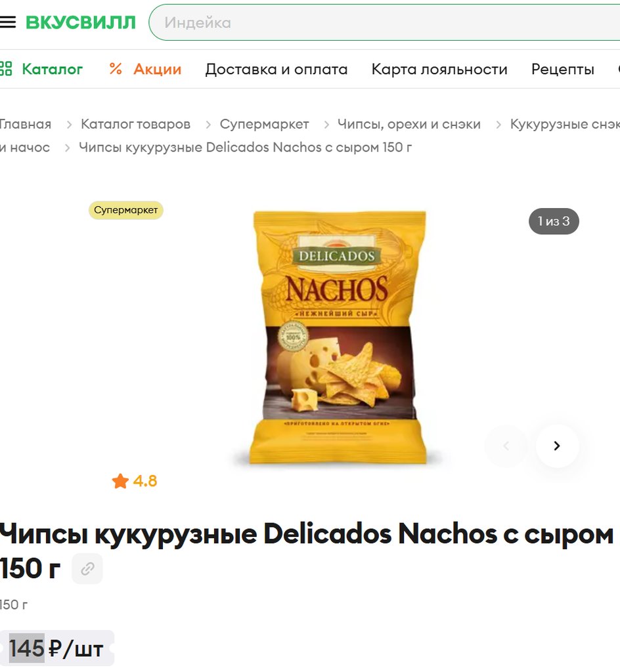Copy product link using chain icon
The height and width of the screenshot is (672, 620).
[x=87, y=569]
